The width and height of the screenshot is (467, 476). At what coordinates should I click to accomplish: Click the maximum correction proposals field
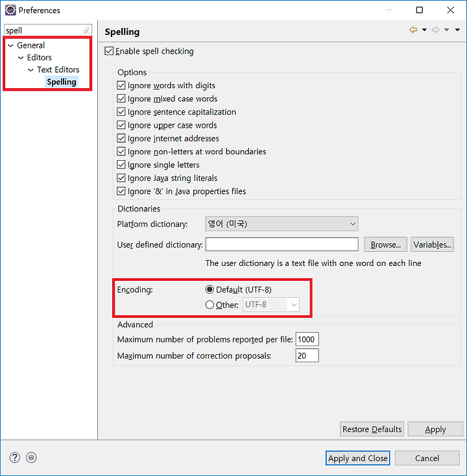[x=307, y=355]
